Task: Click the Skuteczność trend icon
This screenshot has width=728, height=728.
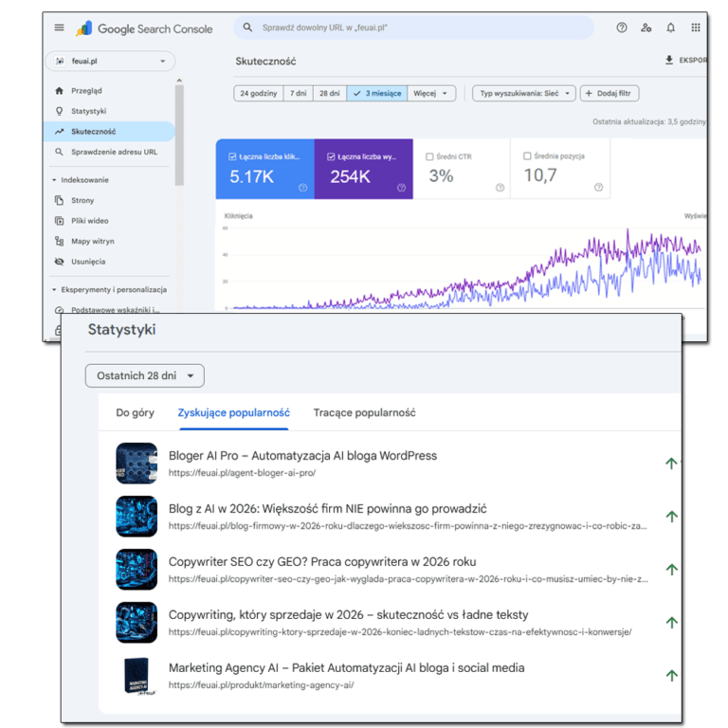Action: 59,132
